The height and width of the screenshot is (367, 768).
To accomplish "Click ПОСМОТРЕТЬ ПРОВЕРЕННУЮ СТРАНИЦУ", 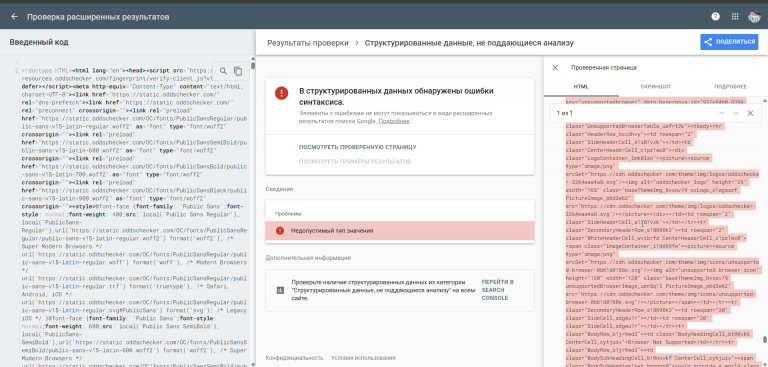I will point(358,147).
